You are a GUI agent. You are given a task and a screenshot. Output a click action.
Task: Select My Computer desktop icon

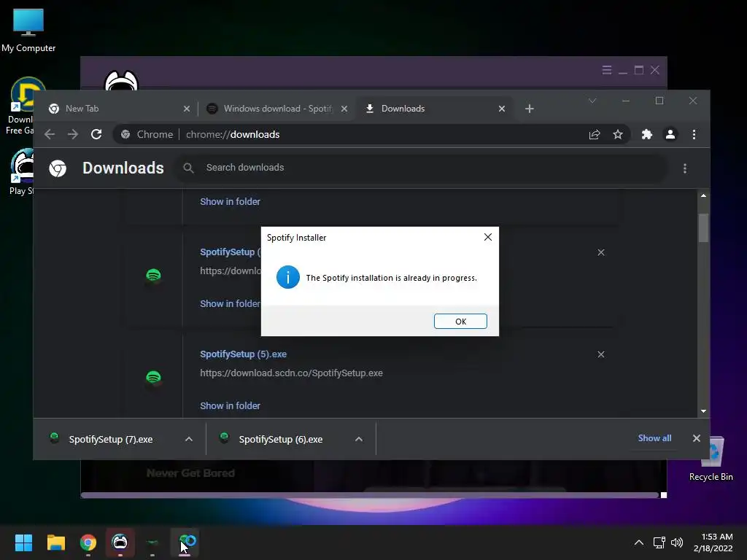click(x=28, y=31)
